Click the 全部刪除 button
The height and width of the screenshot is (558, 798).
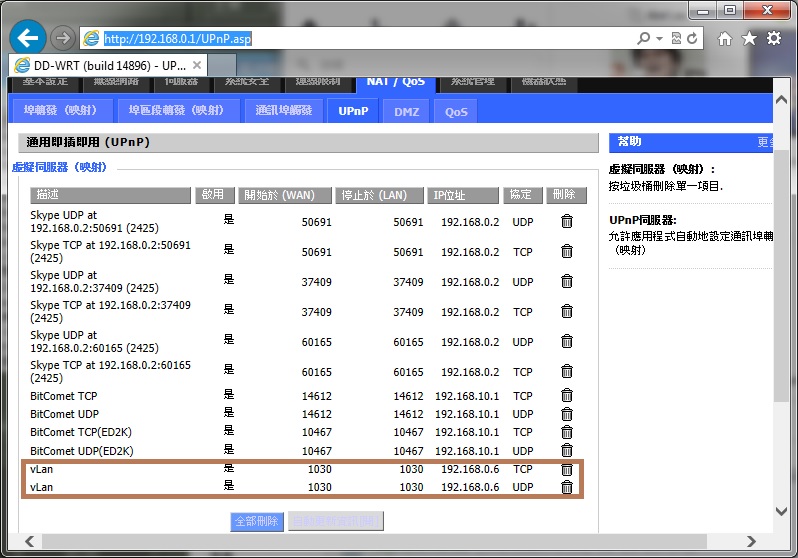coord(257,521)
